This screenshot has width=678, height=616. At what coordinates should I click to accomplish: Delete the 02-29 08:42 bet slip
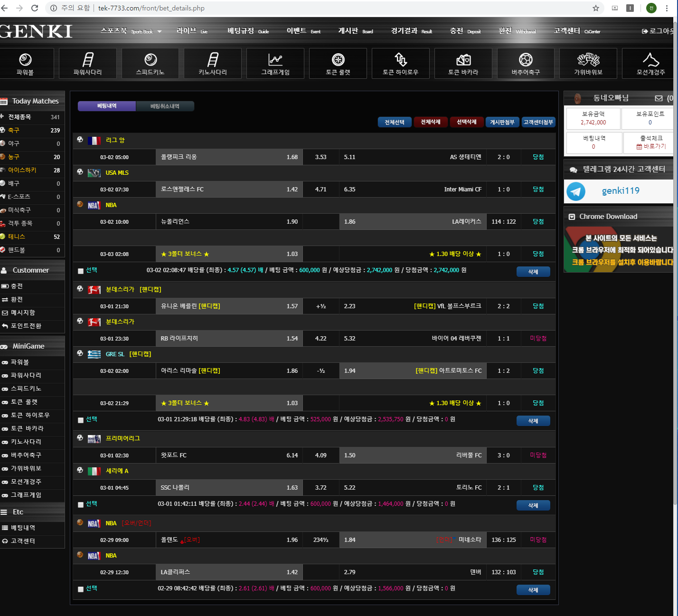point(533,590)
